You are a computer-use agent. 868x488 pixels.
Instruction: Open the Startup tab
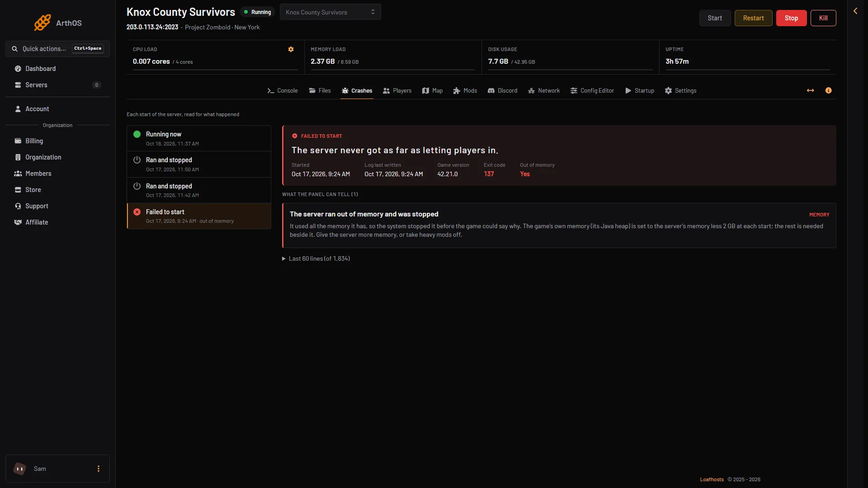[640, 91]
